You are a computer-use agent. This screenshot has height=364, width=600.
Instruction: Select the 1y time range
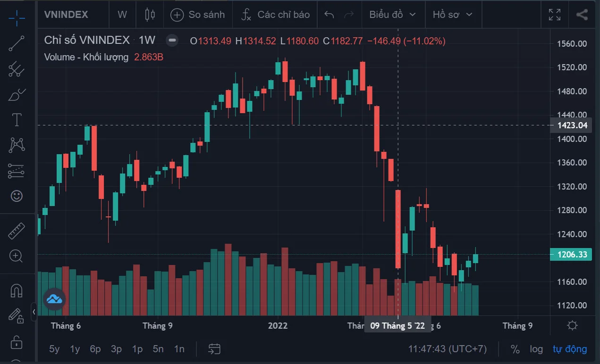(75, 349)
